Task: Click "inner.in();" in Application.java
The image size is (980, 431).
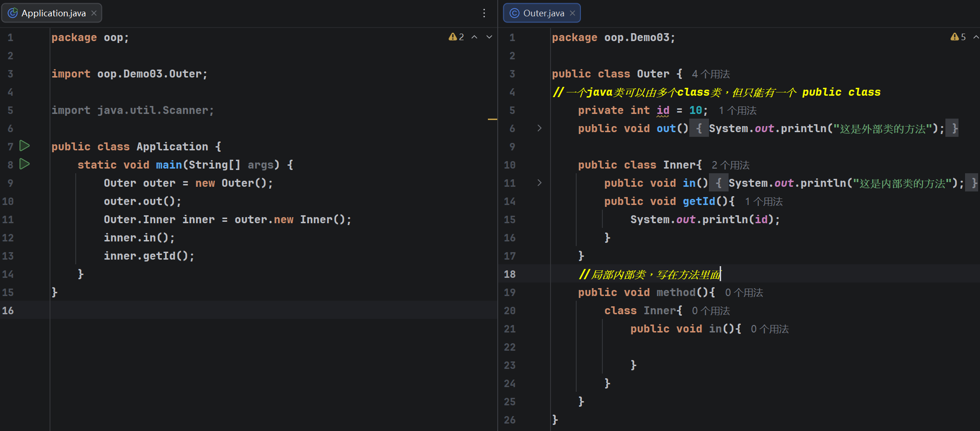Action: [139, 238]
